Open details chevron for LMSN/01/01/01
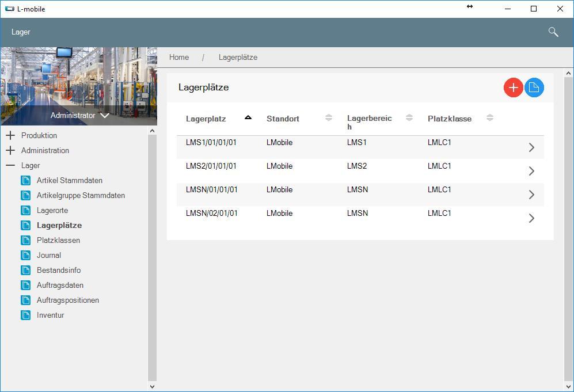This screenshot has height=392, width=574. [531, 195]
